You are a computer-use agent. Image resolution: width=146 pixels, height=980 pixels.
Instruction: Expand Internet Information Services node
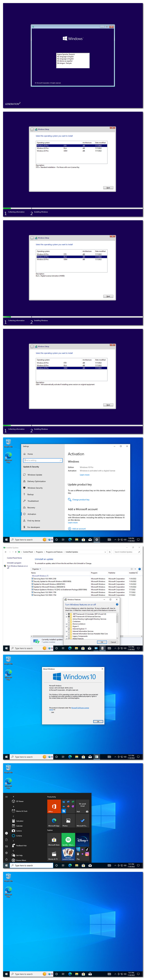tap(66, 632)
